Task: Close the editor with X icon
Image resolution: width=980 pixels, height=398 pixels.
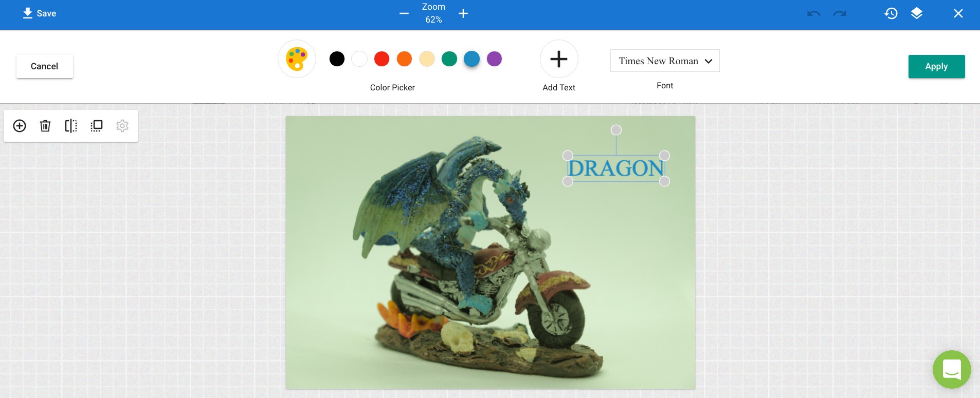Action: [958, 13]
